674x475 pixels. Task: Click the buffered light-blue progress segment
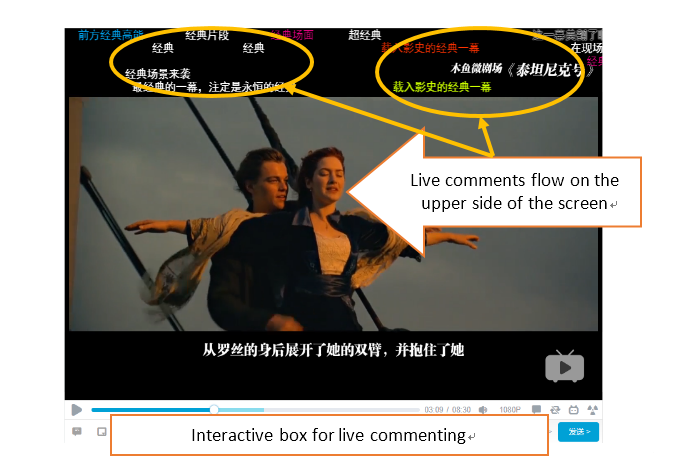[x=241, y=410]
